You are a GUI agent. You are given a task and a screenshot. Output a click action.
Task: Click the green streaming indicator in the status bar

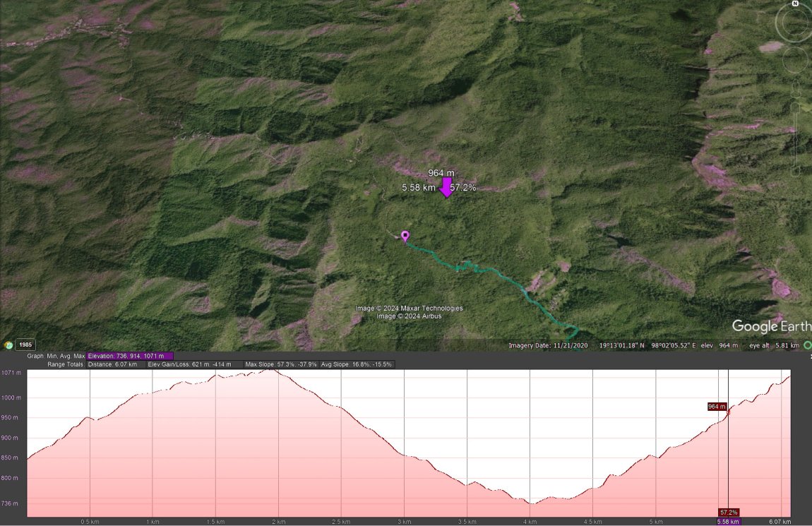[x=807, y=345]
